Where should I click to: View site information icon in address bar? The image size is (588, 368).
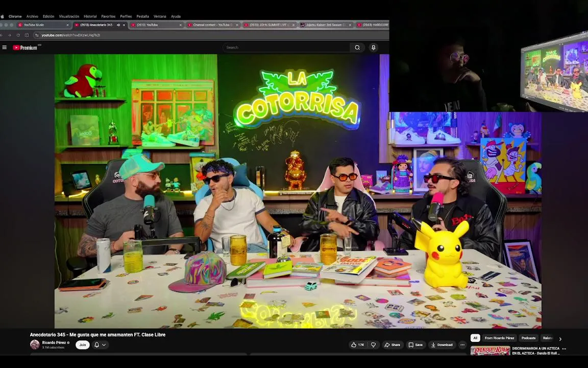click(x=37, y=35)
